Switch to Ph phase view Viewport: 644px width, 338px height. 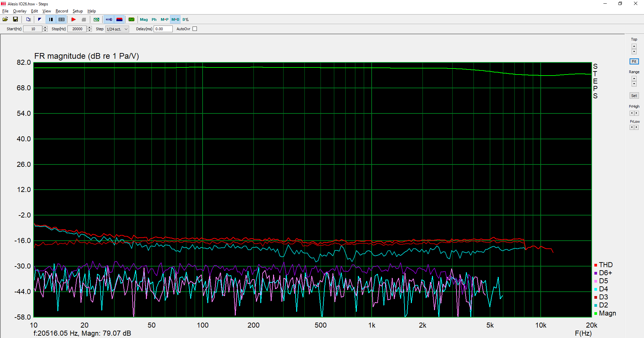154,19
